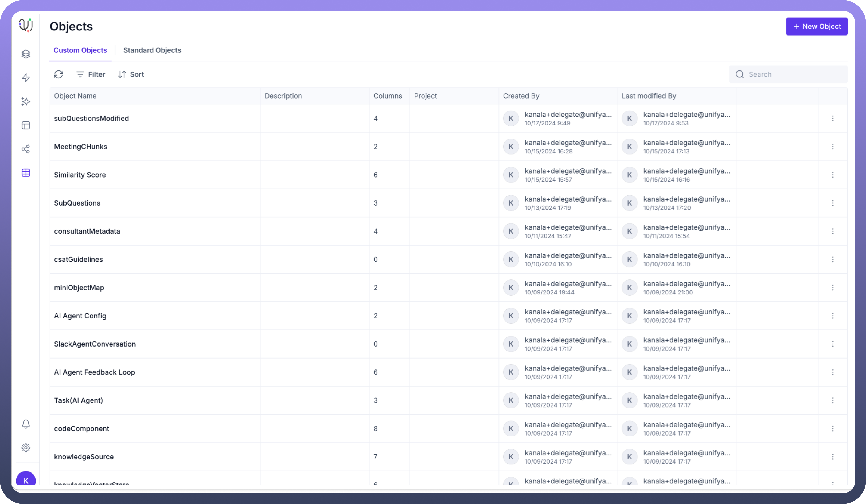866x504 pixels.
Task: Open the K user avatar in the sidebar
Action: pos(26,480)
